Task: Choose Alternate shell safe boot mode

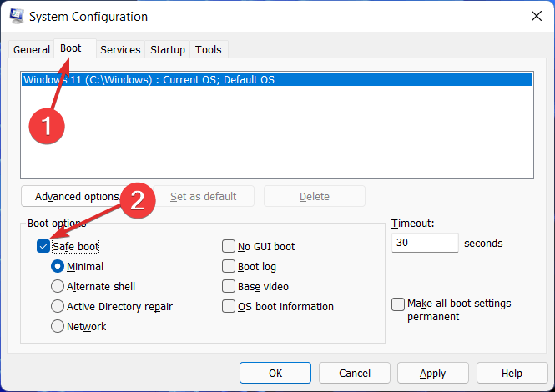Action: pyautogui.click(x=58, y=287)
